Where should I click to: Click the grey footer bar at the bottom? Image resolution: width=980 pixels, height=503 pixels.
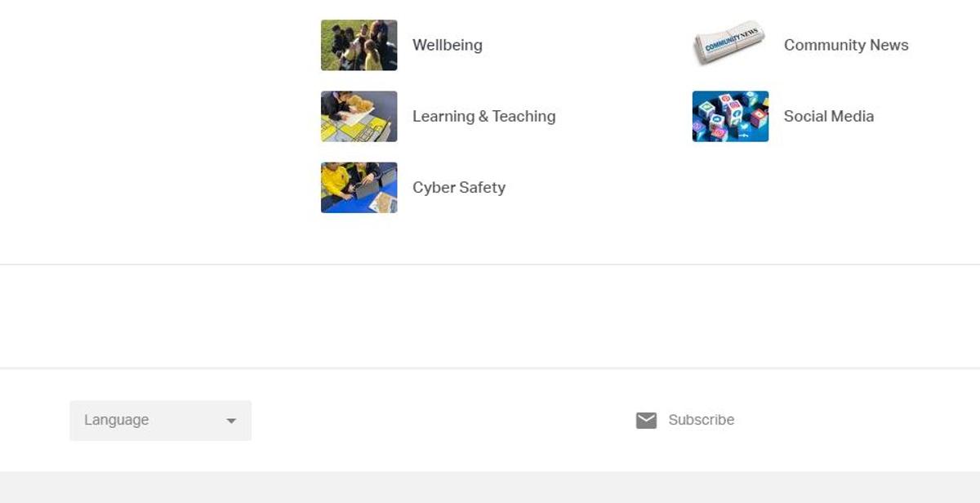click(490, 487)
